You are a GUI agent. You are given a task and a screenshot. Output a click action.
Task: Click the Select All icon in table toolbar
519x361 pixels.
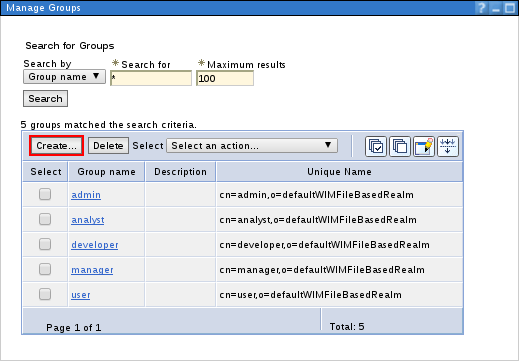tap(376, 146)
